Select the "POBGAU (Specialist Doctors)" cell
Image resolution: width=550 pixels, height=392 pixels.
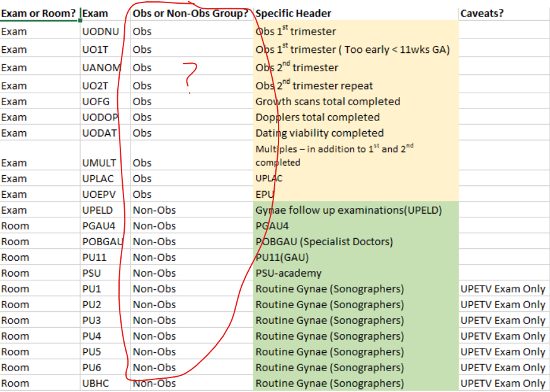coord(356,241)
